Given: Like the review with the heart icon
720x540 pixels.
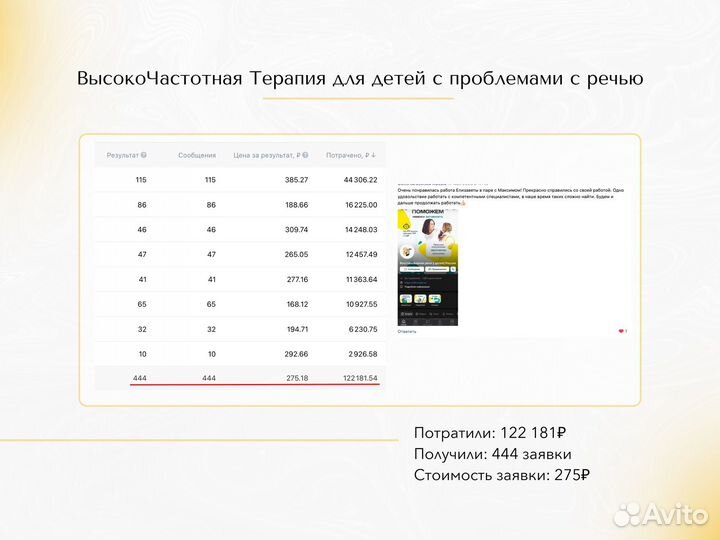Looking at the screenshot, I should coord(622,331).
